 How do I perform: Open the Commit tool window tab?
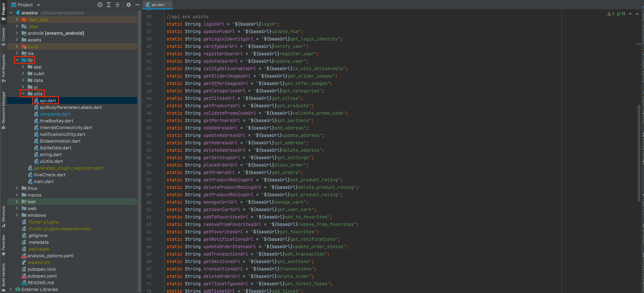4,37
